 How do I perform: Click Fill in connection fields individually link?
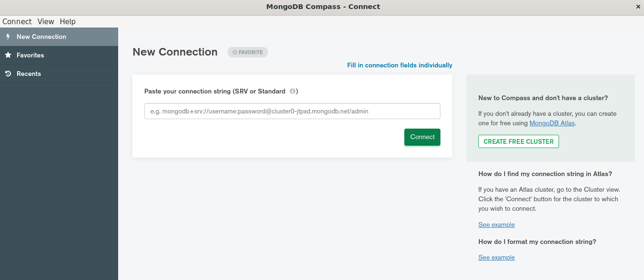tap(400, 65)
